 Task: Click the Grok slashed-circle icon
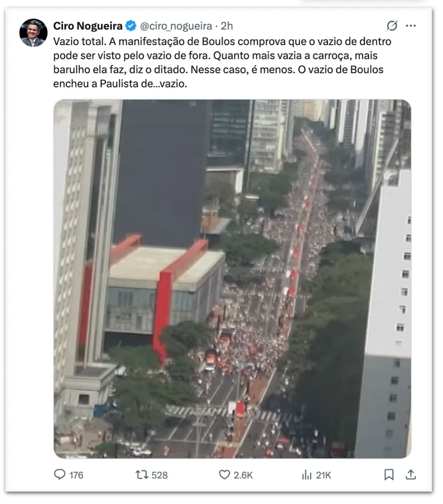392,26
